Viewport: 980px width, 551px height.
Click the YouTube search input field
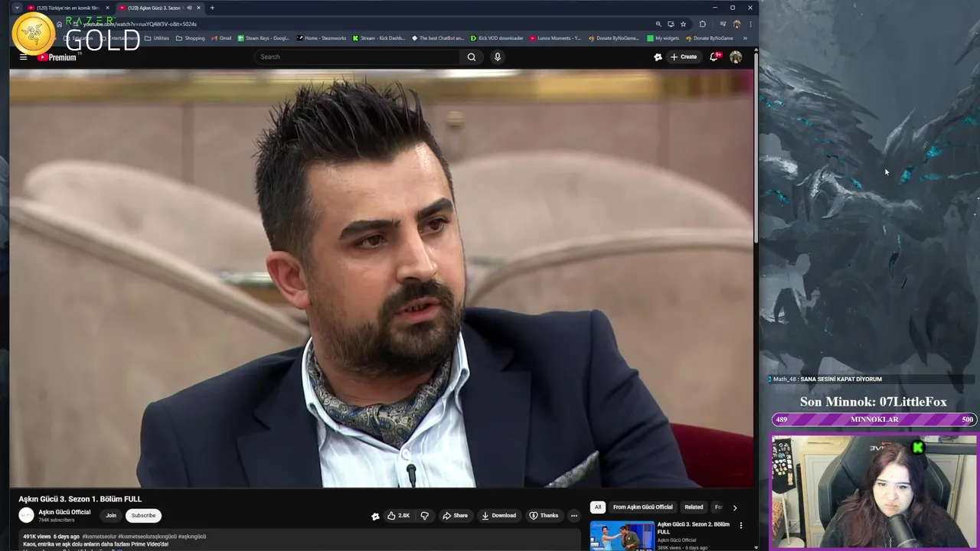(358, 57)
